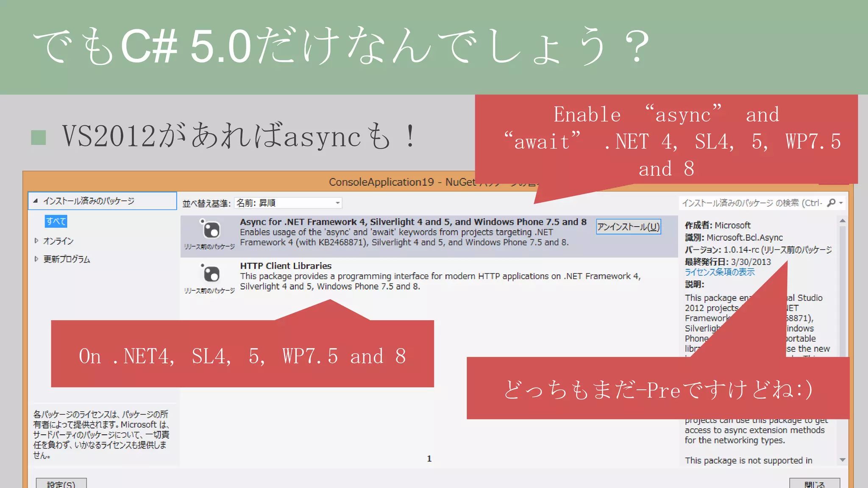Click the バージョン: 1.0.14-rc text
868x488 pixels.
tap(722, 250)
